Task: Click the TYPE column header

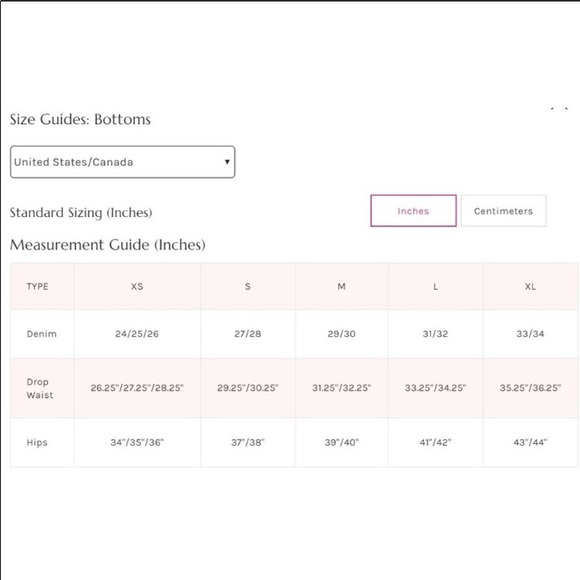Action: tap(37, 287)
